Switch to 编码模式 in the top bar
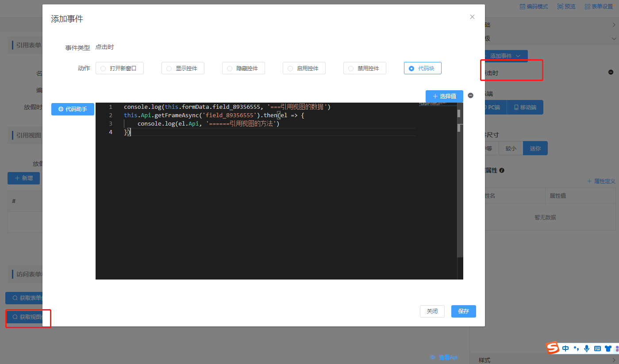Screen dimensions: 619x364 click(x=534, y=7)
